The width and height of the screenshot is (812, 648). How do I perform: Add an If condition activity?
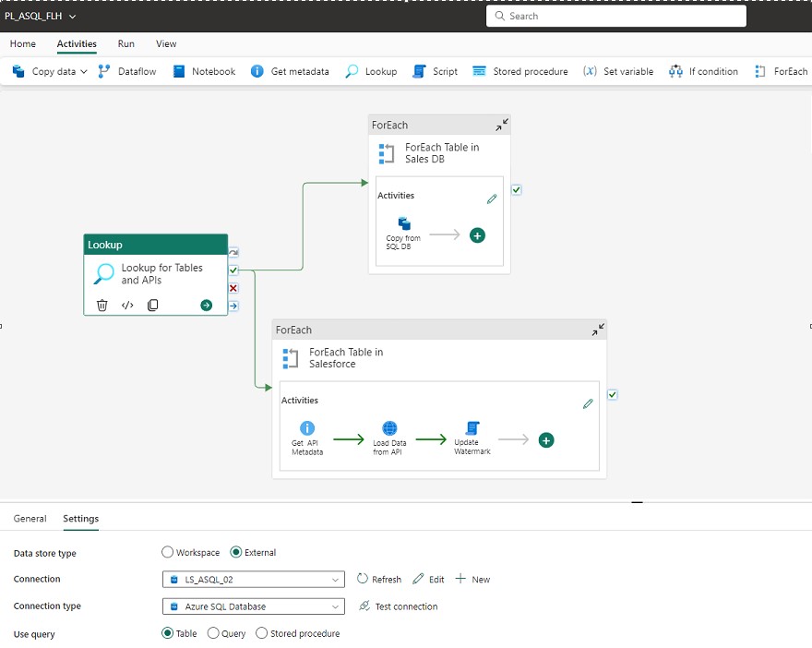703,71
